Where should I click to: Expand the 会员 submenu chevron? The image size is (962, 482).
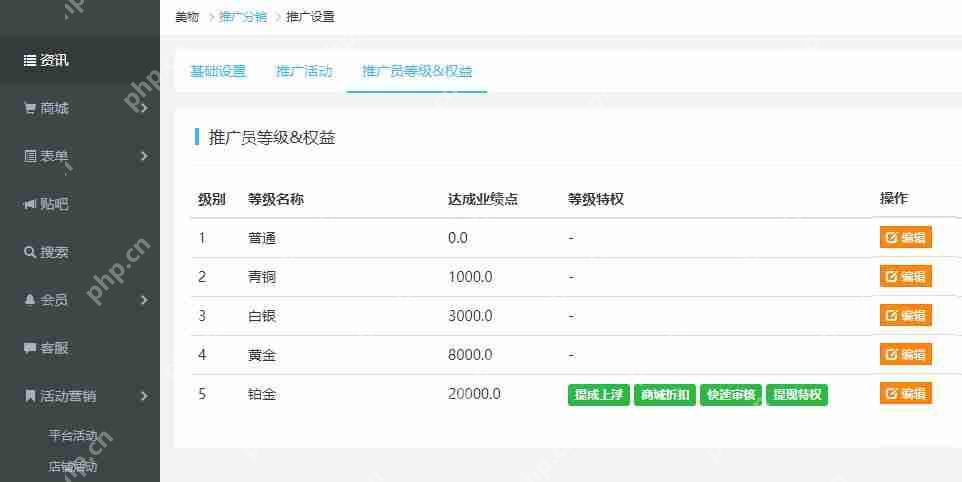point(144,300)
